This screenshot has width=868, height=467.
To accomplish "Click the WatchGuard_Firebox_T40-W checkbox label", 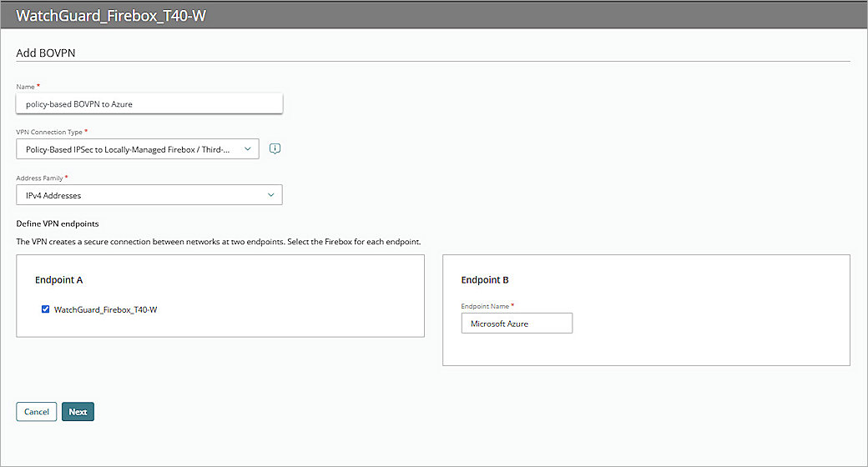I will pyautogui.click(x=106, y=310).
